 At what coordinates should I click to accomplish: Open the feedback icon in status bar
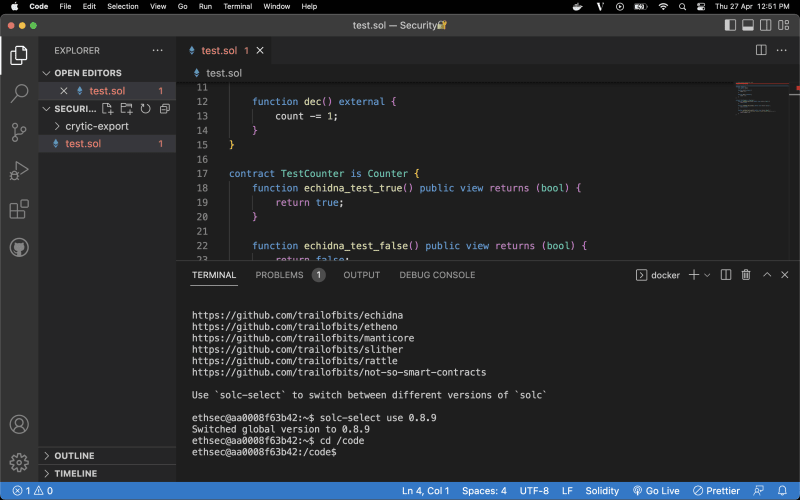[759, 491]
